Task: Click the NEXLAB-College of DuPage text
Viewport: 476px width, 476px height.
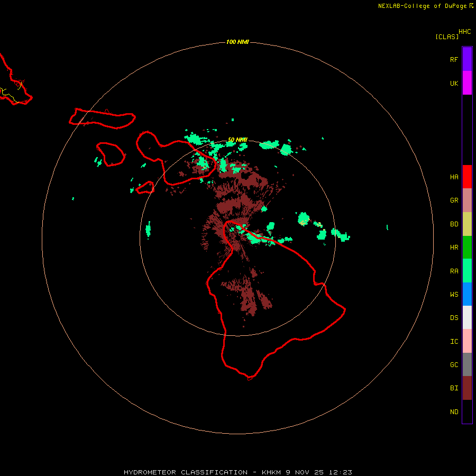Action: pos(422,6)
